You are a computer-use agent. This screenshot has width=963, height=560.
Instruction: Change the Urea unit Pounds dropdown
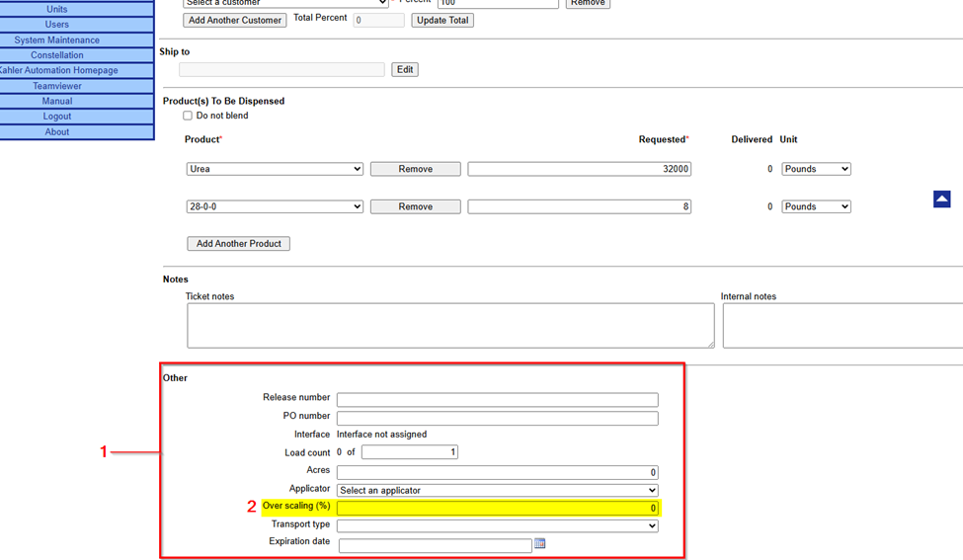pyautogui.click(x=816, y=169)
